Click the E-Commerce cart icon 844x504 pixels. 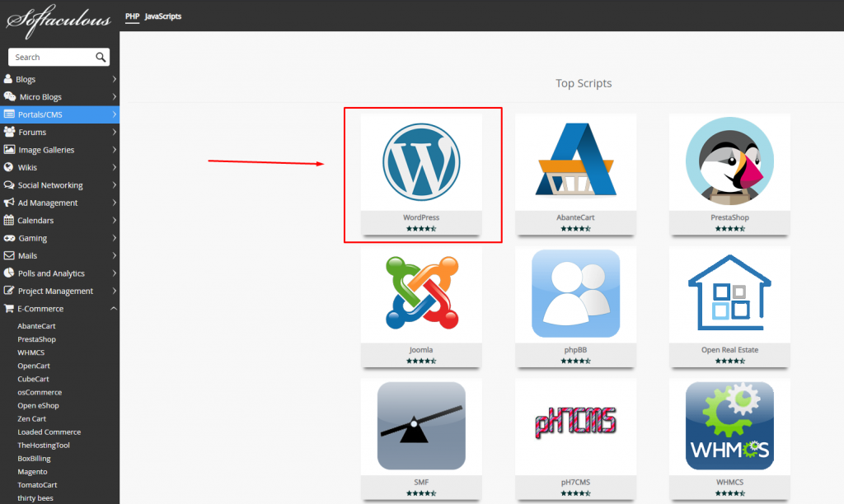8,308
